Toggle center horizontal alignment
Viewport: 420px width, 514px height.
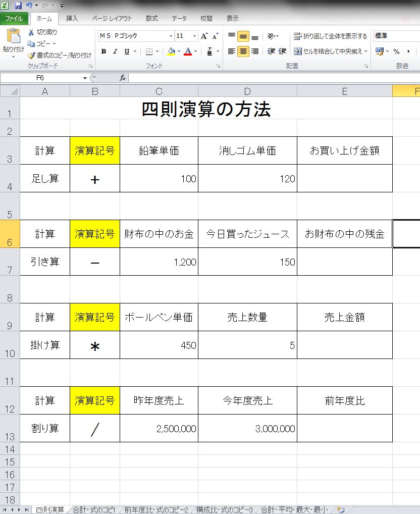[x=243, y=52]
